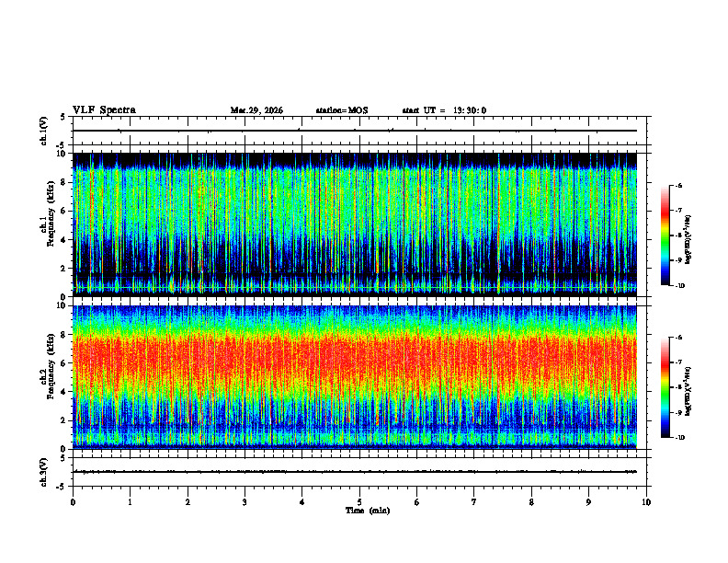Click the ch.1 spectrogram color bar
The image size is (728, 563).
665,236
